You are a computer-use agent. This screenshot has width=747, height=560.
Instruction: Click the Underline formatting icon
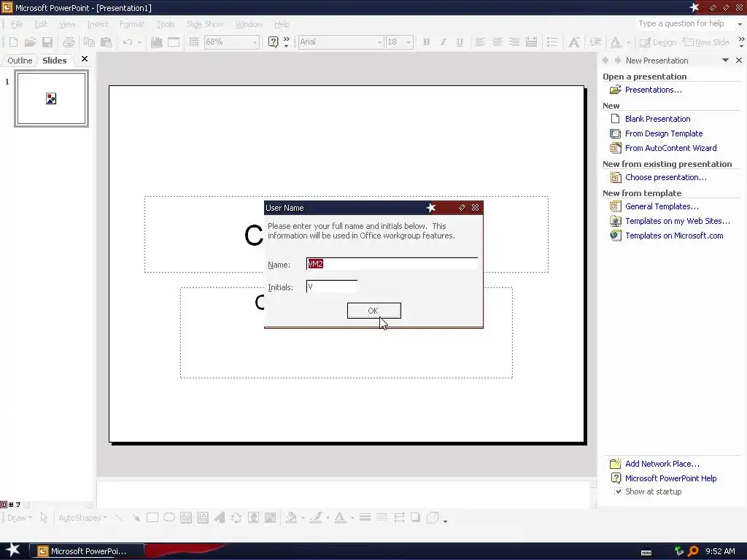pyautogui.click(x=460, y=42)
